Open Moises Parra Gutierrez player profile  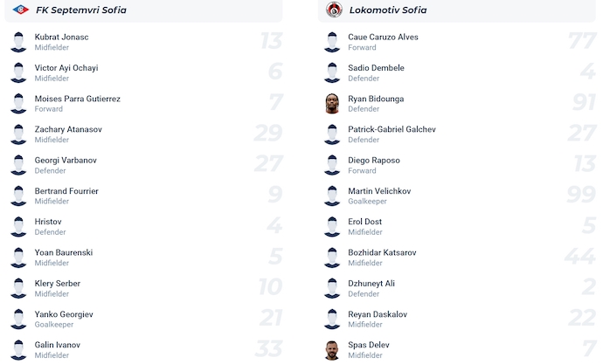tap(77, 99)
